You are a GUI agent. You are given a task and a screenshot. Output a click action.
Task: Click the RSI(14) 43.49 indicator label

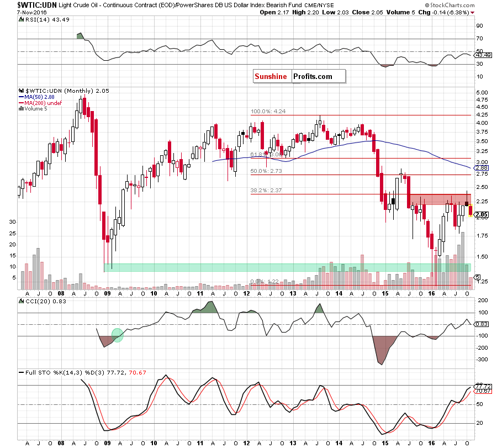[x=47, y=19]
